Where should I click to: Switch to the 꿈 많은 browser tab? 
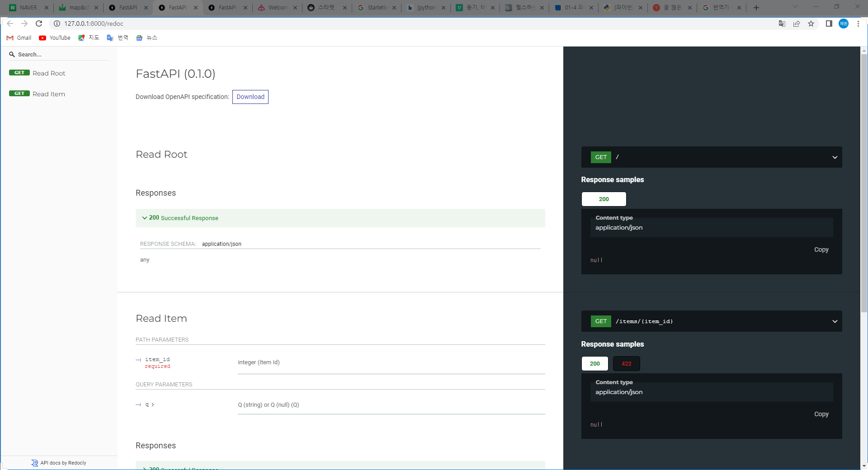click(x=671, y=8)
